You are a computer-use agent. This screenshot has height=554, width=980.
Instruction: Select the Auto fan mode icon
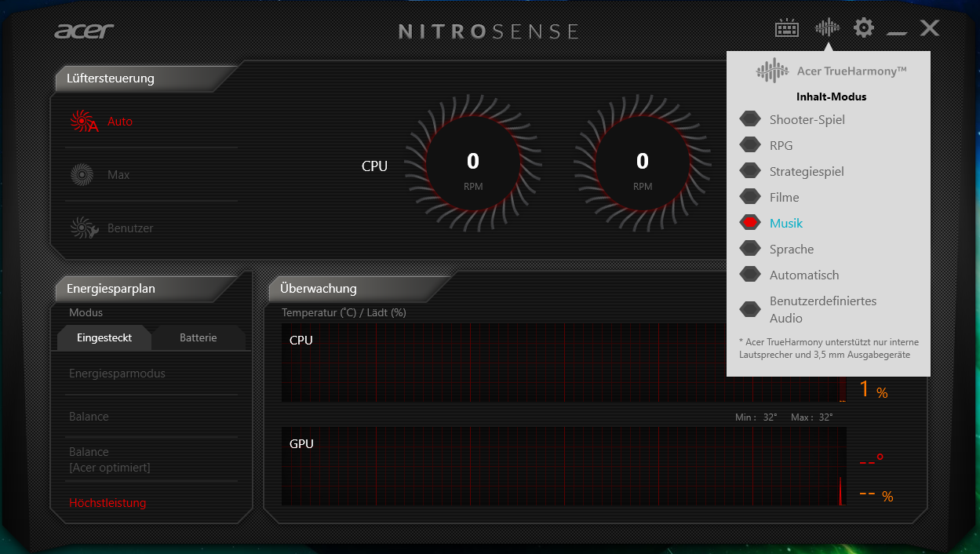[x=83, y=122]
